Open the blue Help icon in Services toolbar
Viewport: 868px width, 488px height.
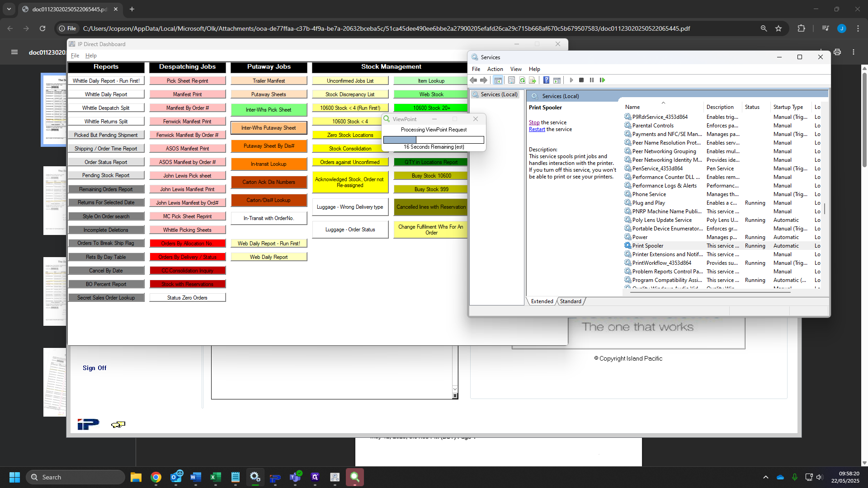(546, 80)
